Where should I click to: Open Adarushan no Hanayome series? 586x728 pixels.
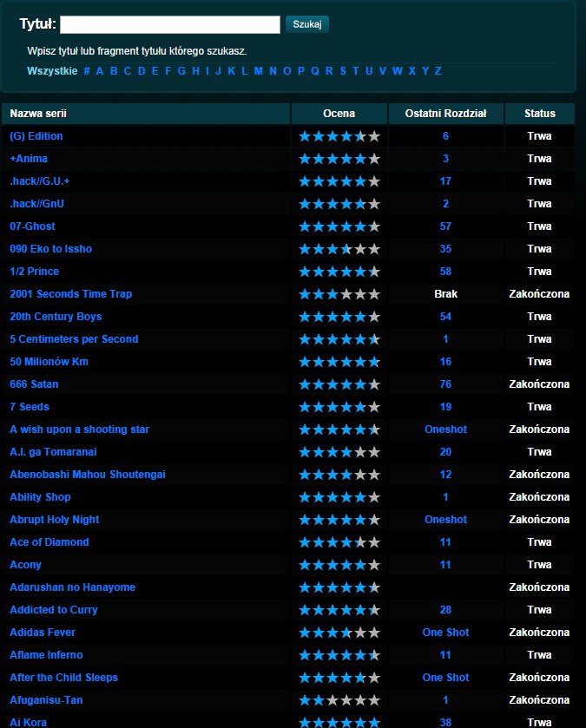coord(72,587)
